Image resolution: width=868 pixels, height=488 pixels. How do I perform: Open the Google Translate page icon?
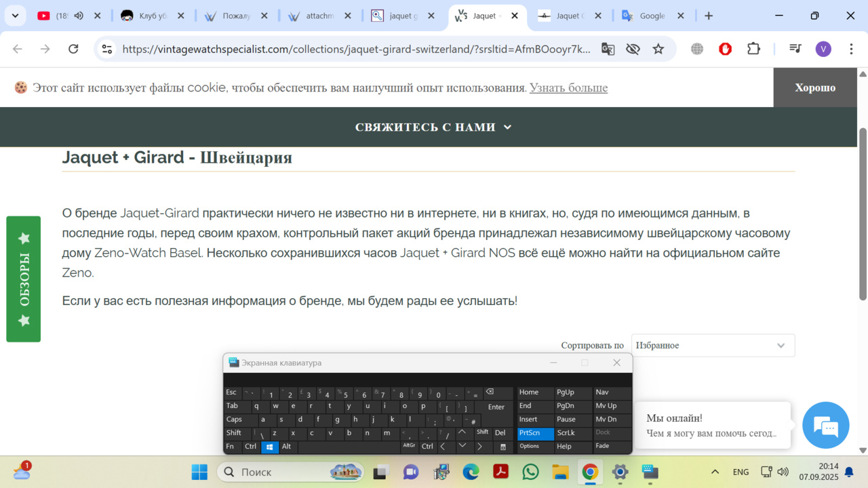[x=608, y=49]
